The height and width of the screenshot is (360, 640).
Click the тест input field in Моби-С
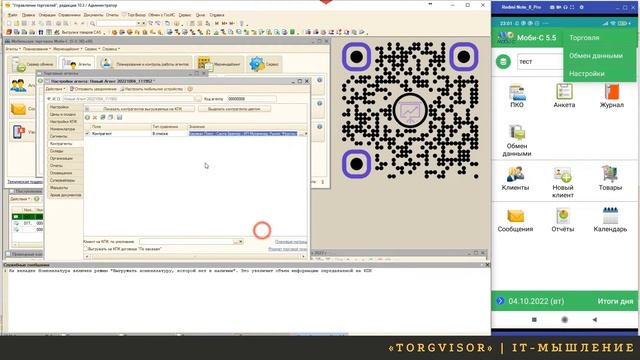tap(540, 62)
